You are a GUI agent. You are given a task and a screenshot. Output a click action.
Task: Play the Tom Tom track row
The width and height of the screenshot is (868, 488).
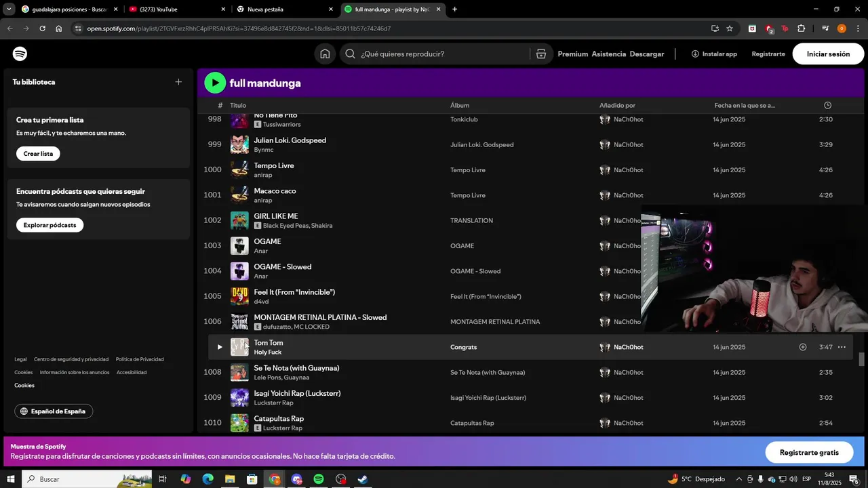pos(220,347)
